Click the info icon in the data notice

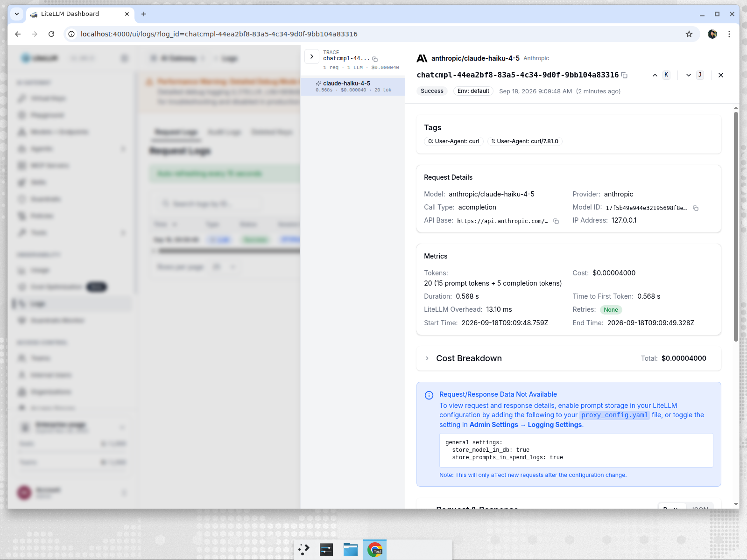click(429, 395)
